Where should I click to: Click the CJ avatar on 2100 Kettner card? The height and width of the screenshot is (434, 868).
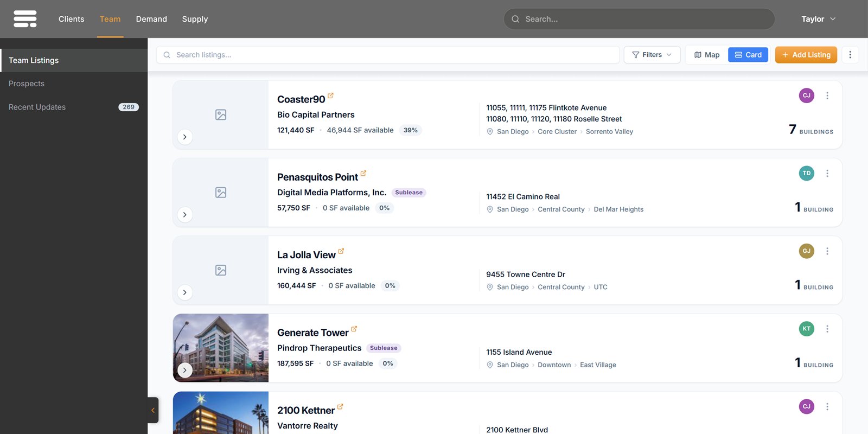(x=807, y=407)
